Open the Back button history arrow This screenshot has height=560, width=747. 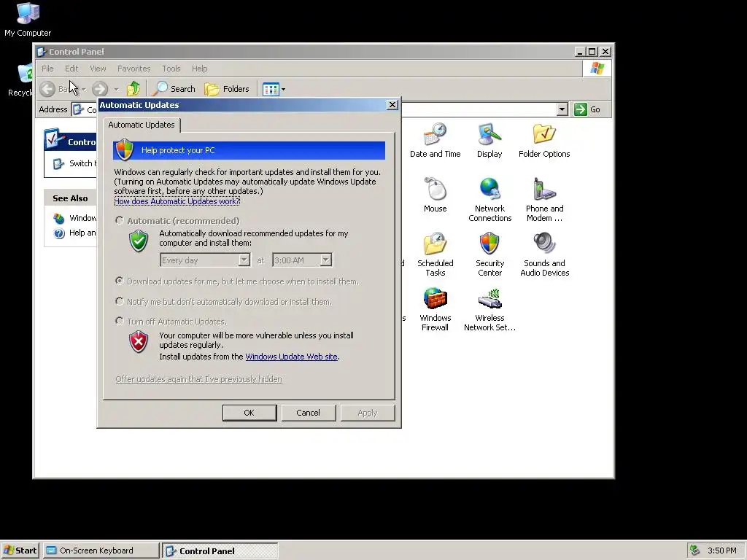point(83,89)
